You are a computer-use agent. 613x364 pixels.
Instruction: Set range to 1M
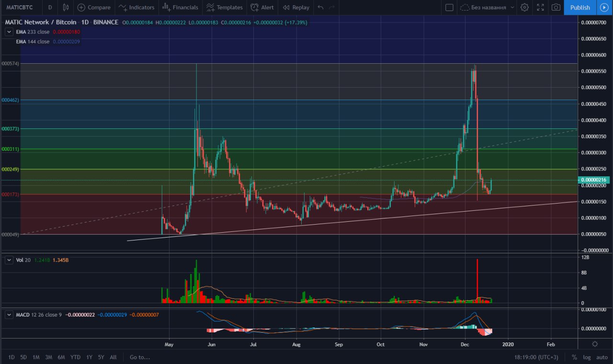coord(36,357)
